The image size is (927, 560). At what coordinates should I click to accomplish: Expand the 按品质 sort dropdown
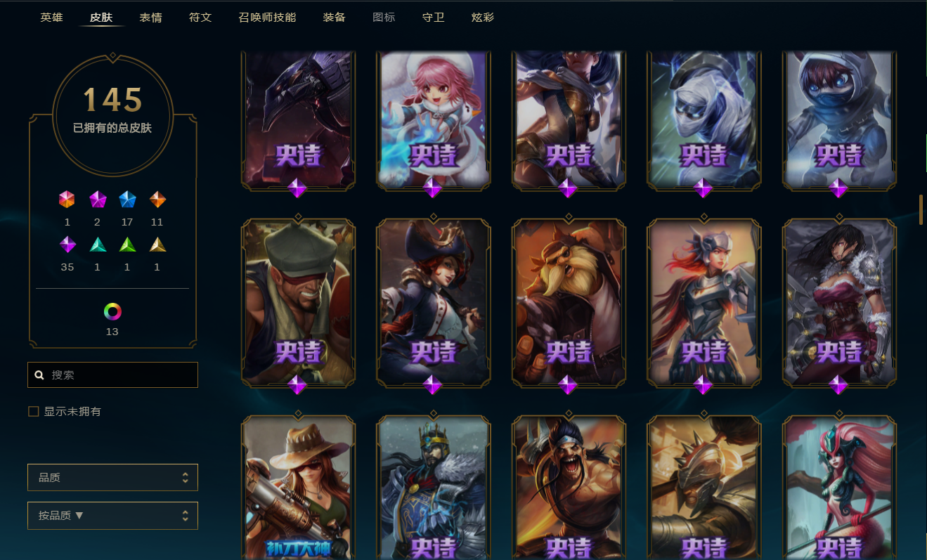coord(112,515)
